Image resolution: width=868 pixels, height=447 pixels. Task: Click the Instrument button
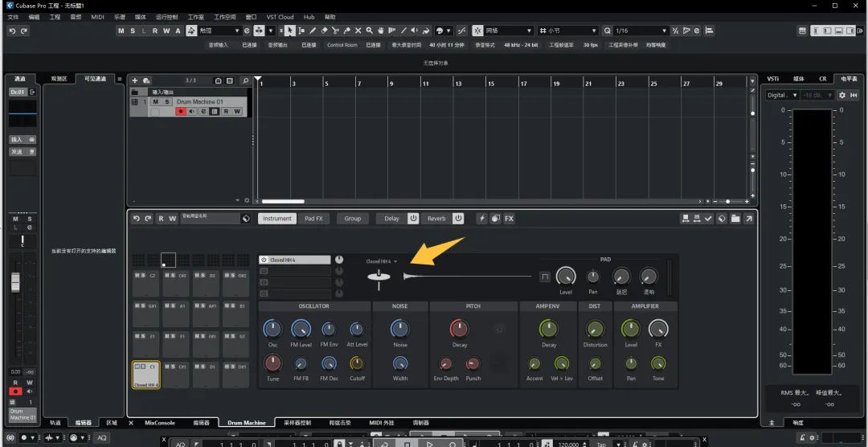(x=277, y=219)
